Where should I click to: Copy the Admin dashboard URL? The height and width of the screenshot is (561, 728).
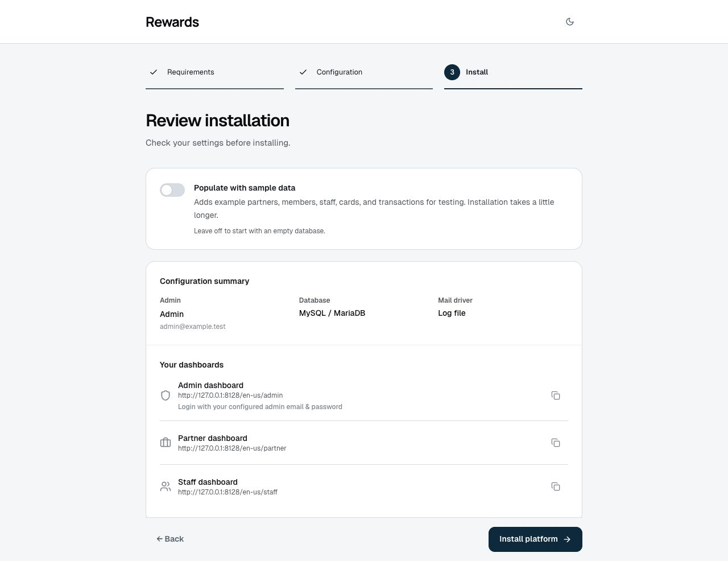[x=556, y=395]
